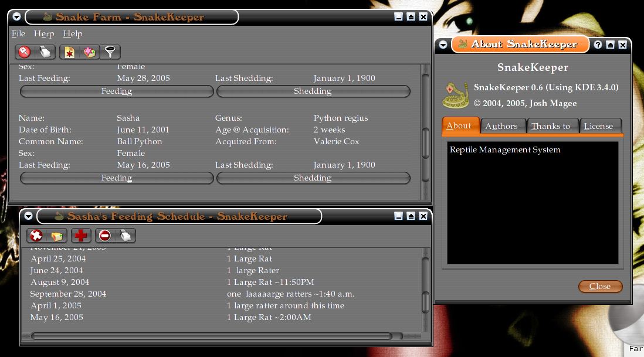
Task: Click the genus value Python regius
Action: [341, 118]
